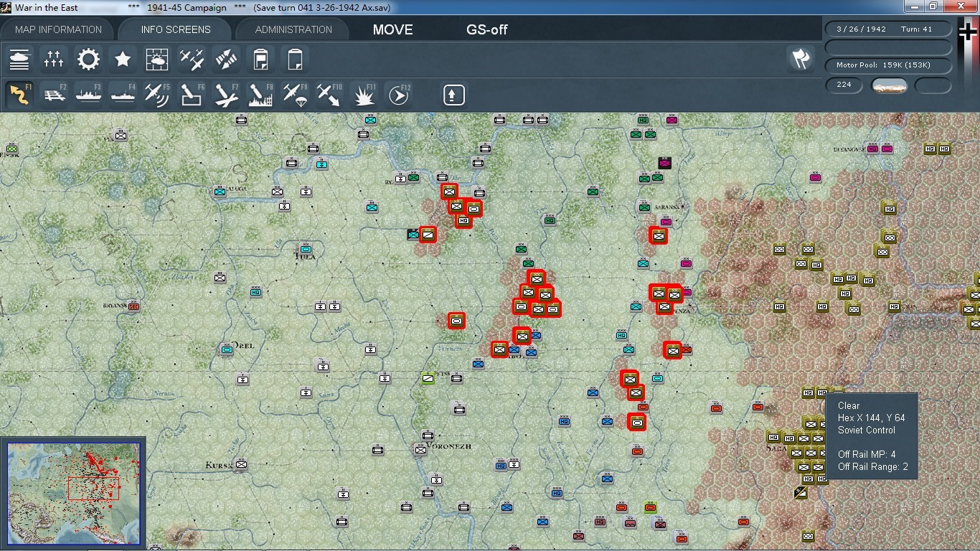980x551 pixels.
Task: Click the German cross flag emblem
Action: [968, 32]
